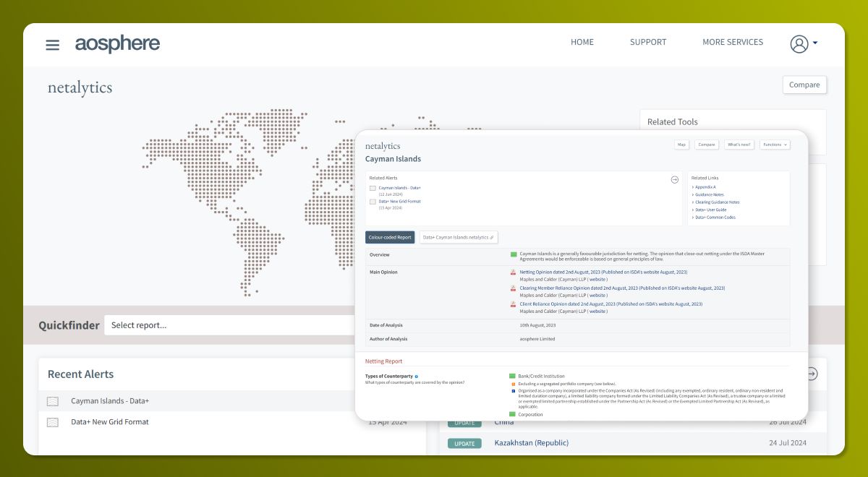Click the Map button in the Cayman Islands card
This screenshot has height=477, width=868.
(681, 145)
